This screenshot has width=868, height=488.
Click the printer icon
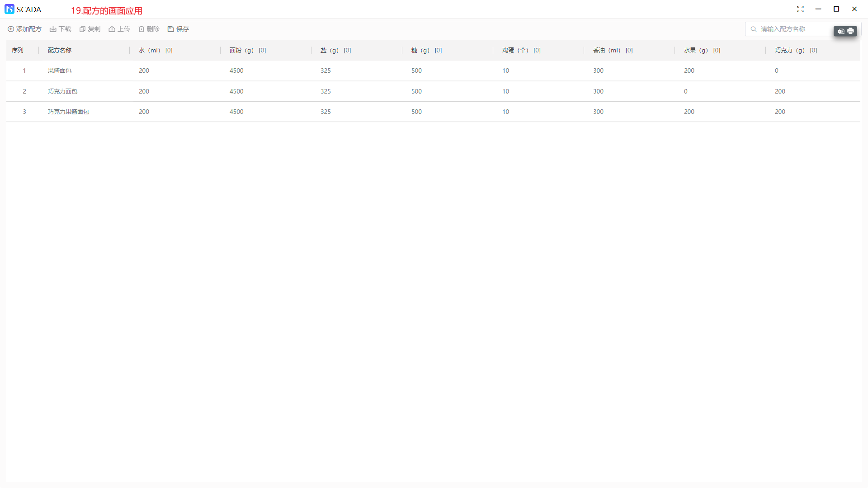[x=850, y=31]
